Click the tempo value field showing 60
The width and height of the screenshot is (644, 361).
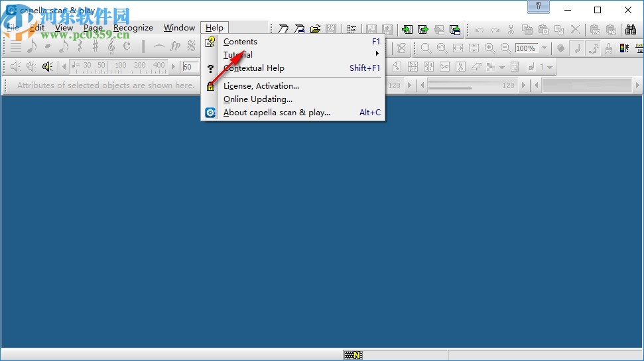click(190, 67)
